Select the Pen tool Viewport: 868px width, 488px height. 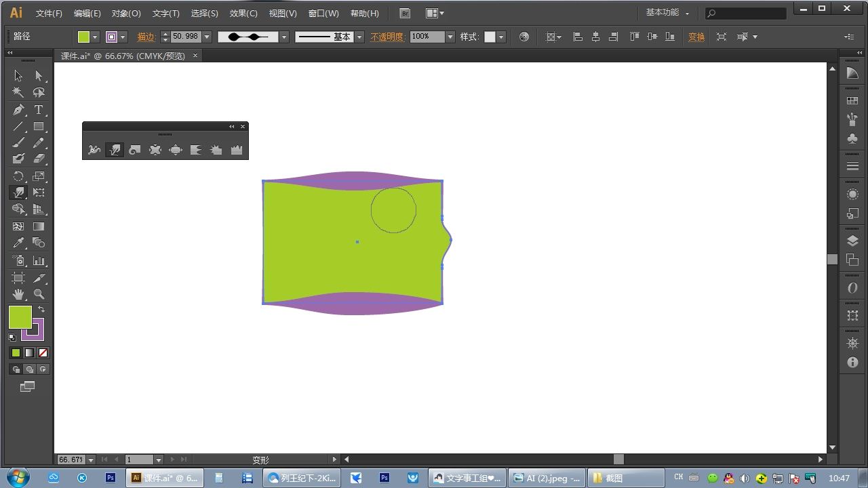click(18, 110)
